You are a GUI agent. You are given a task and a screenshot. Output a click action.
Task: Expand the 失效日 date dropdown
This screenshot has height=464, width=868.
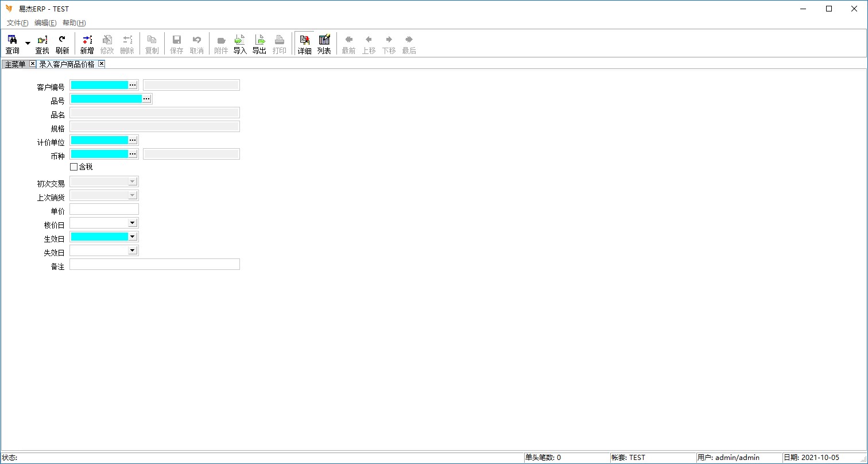133,250
